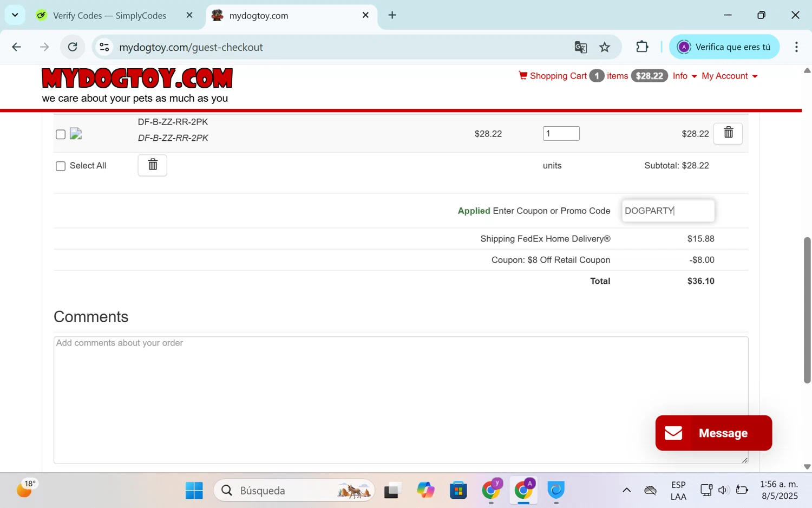View site information icon in the address bar
Image resolution: width=812 pixels, height=508 pixels.
point(104,47)
